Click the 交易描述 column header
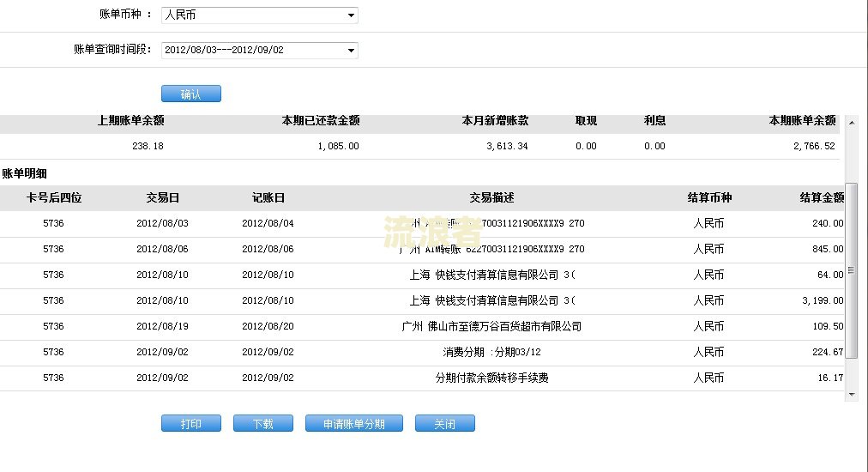 tap(491, 197)
